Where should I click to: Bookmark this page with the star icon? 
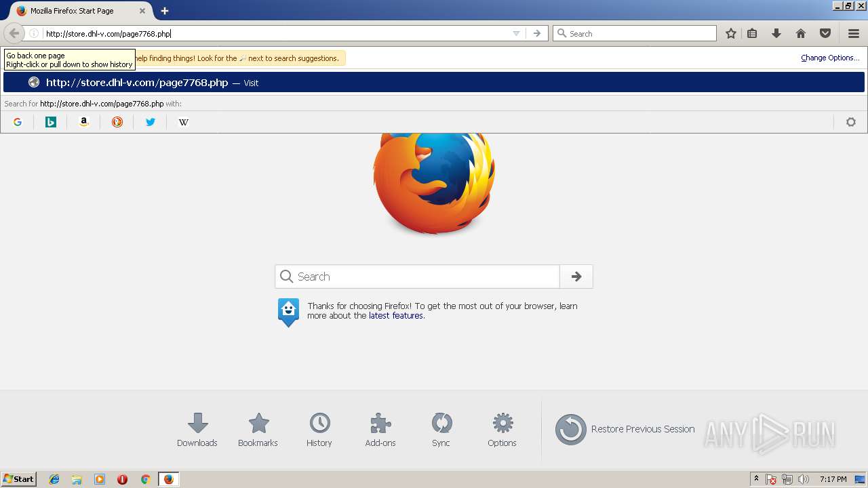click(731, 33)
